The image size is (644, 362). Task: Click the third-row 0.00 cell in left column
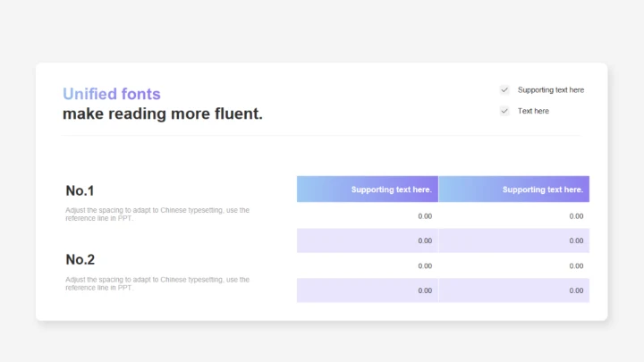[x=368, y=265]
